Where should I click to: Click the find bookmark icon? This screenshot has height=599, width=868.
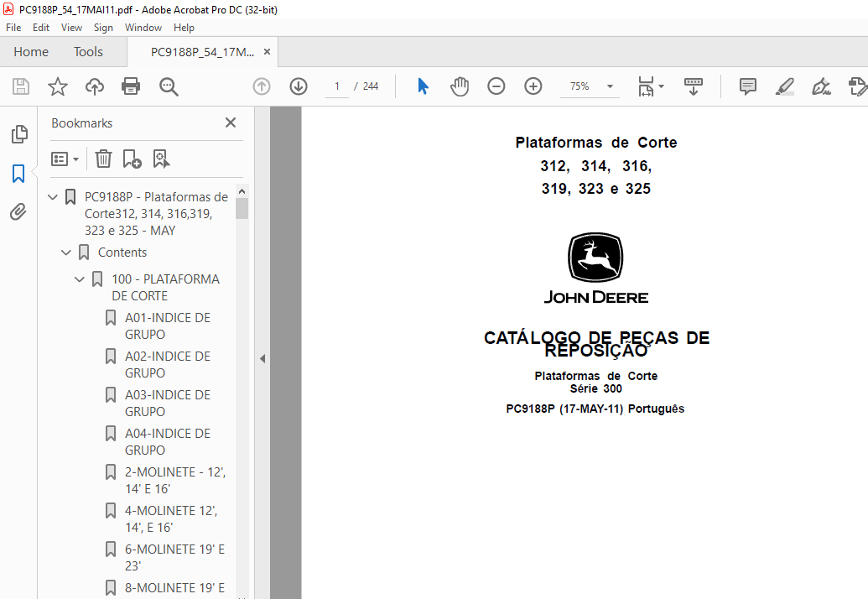[161, 159]
